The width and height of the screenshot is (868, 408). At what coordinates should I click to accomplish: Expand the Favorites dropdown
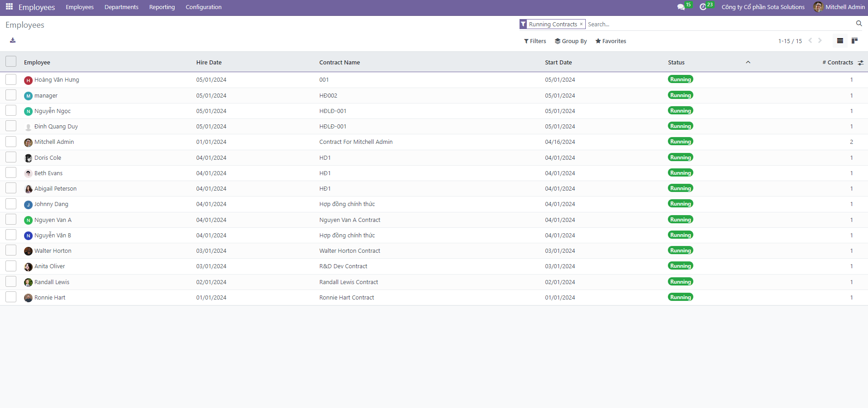pyautogui.click(x=611, y=41)
